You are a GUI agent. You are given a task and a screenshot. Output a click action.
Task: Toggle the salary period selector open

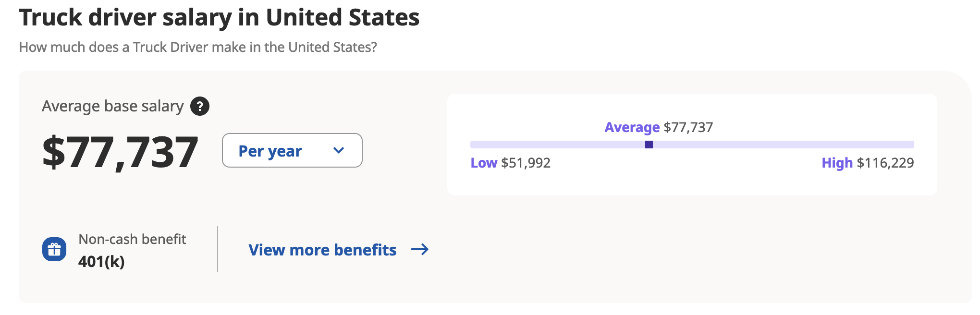tap(291, 150)
